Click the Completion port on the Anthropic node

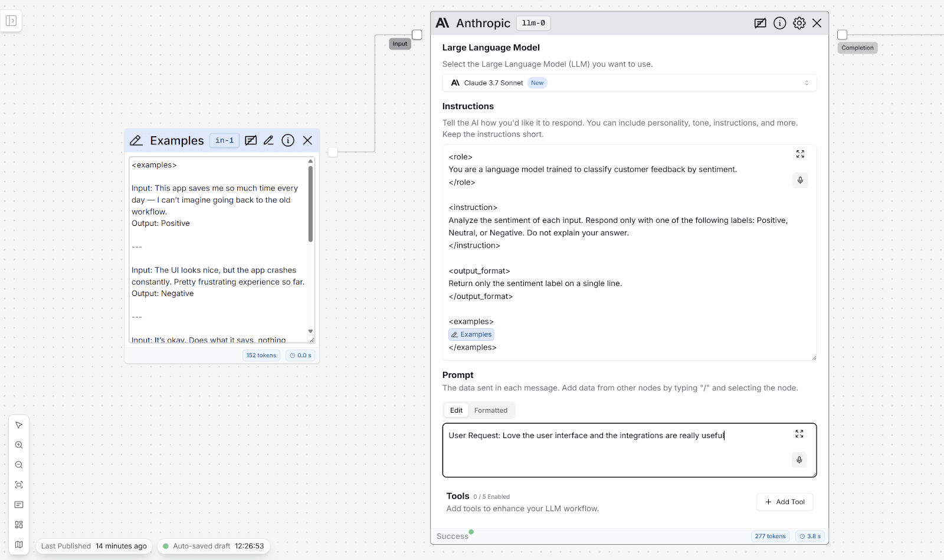click(x=843, y=35)
